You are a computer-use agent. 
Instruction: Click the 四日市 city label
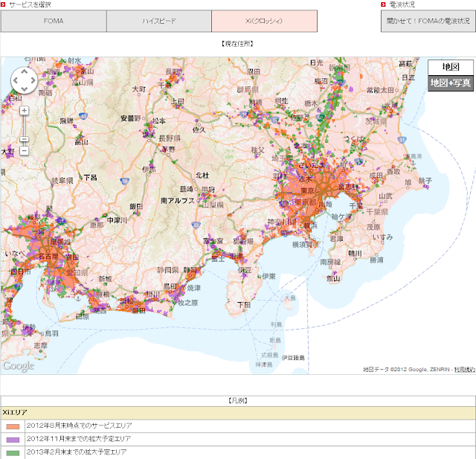click(21, 272)
